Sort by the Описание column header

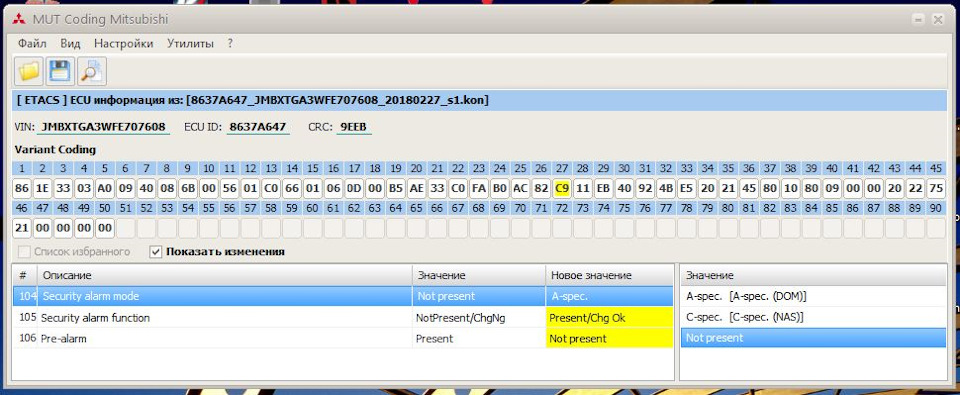[225, 276]
